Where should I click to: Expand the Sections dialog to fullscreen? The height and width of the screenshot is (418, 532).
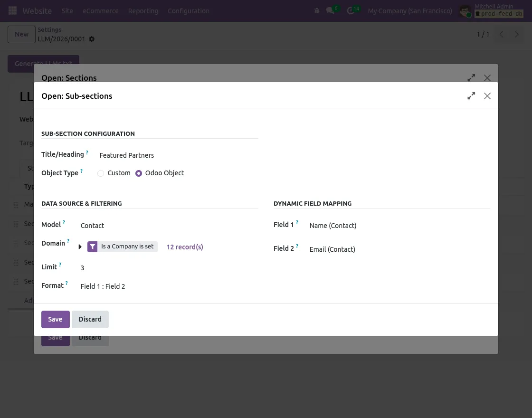(471, 78)
